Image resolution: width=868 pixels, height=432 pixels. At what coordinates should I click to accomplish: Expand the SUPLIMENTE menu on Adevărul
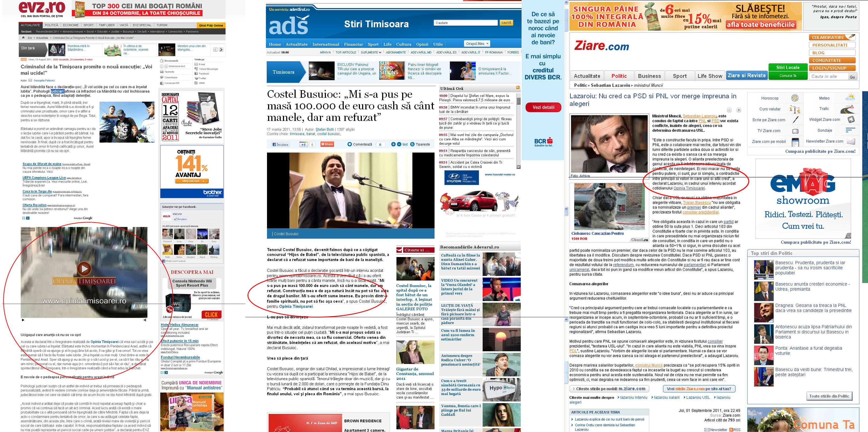371,52
